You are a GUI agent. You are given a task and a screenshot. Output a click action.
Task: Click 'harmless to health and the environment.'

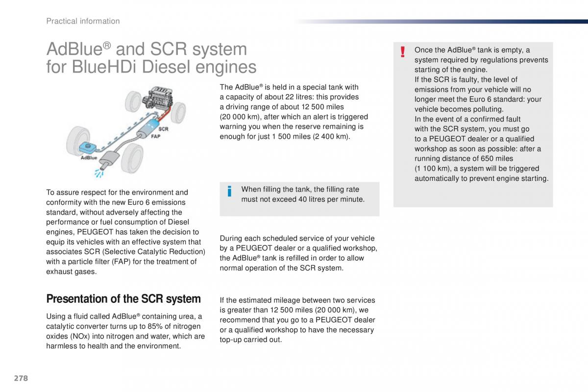tap(114, 346)
